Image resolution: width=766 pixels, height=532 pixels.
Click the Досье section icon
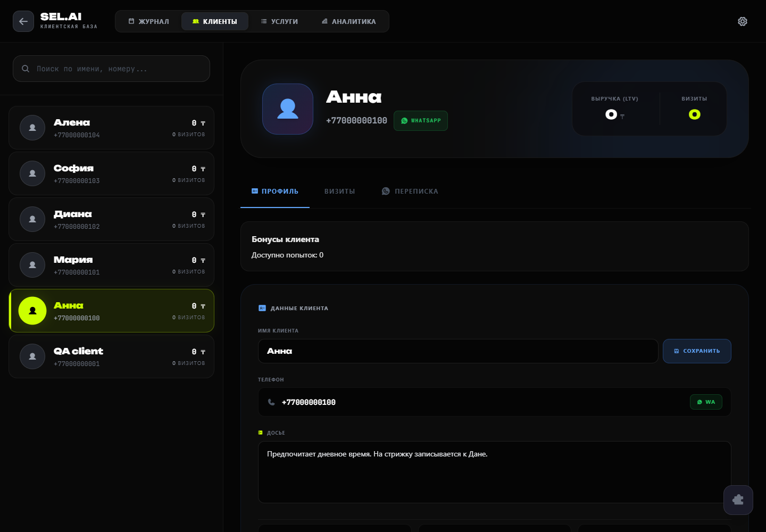pyautogui.click(x=261, y=433)
